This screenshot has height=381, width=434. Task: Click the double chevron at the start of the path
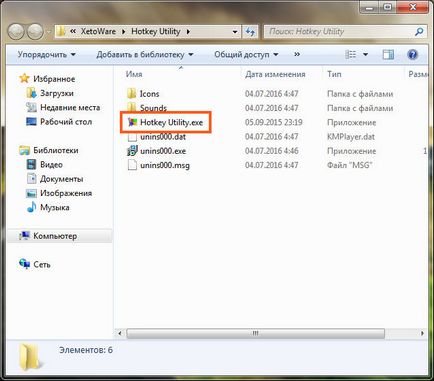coord(73,32)
